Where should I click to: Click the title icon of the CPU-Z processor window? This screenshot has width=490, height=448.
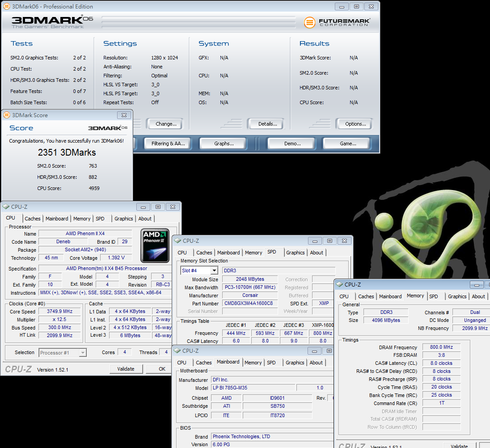6,207
